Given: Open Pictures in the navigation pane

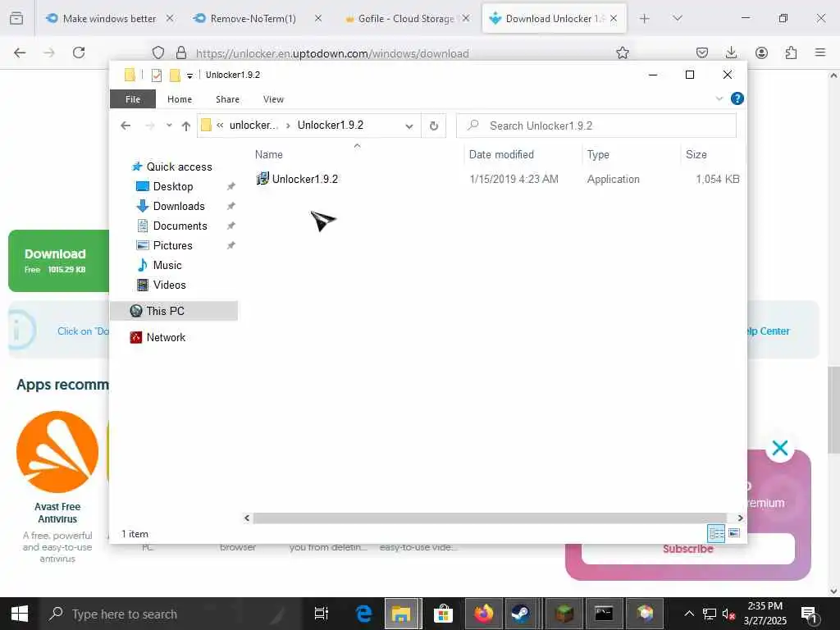Looking at the screenshot, I should [172, 245].
